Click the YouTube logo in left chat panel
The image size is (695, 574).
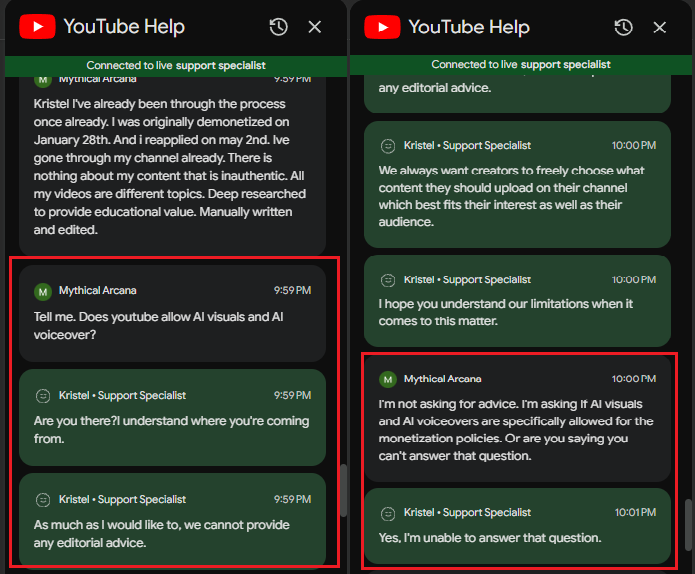tap(37, 27)
